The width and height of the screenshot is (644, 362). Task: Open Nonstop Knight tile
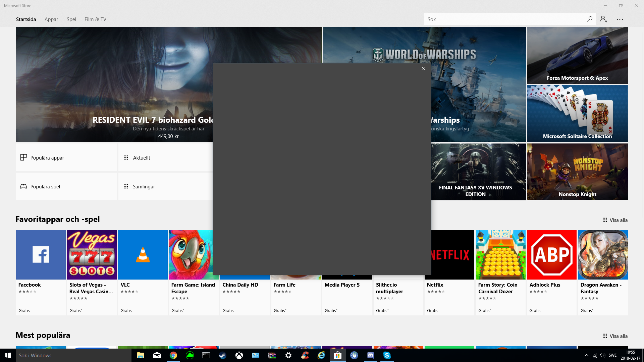pos(577,172)
